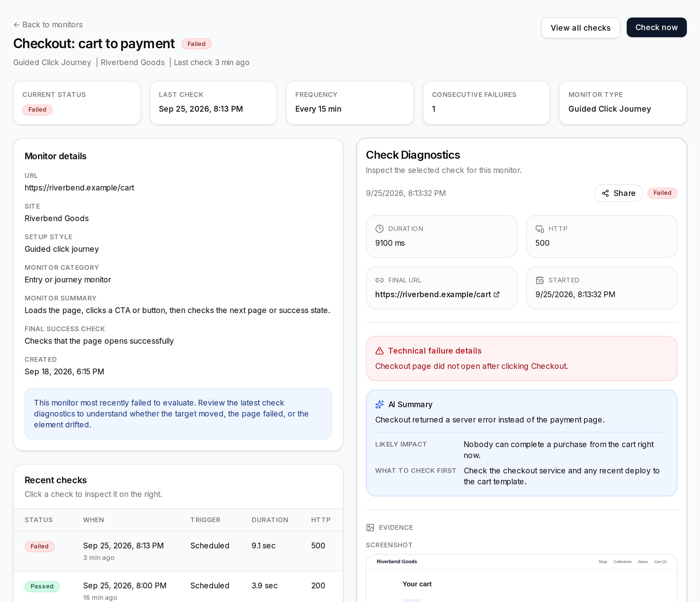Click the Technical failure details heading

pos(434,351)
